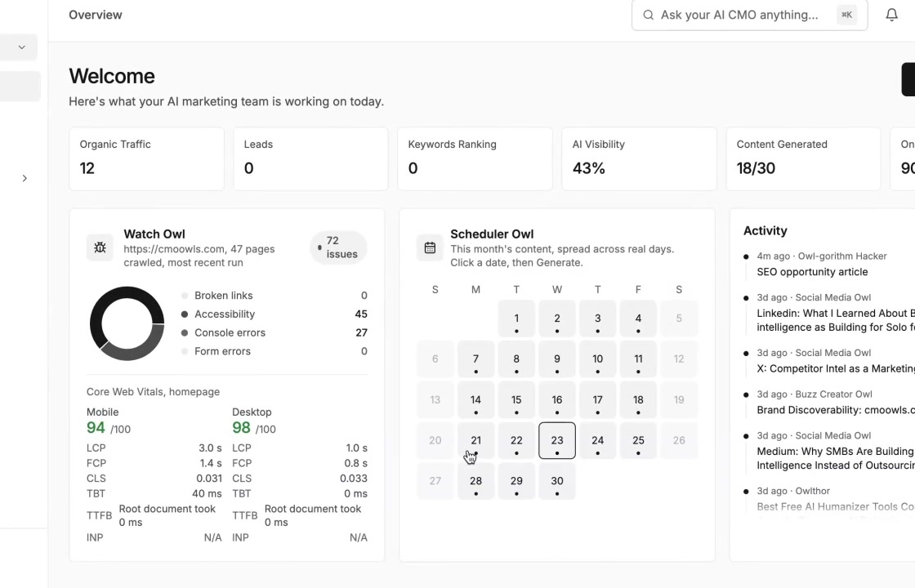Click greyed-out calendar date 19
This screenshot has height=588, width=915.
coord(679,400)
